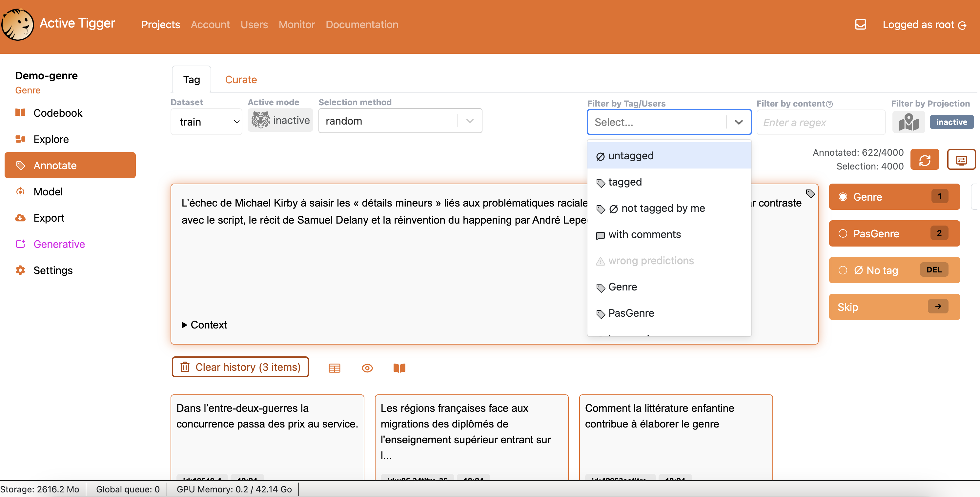Open the Selection method random dropdown

click(x=400, y=121)
